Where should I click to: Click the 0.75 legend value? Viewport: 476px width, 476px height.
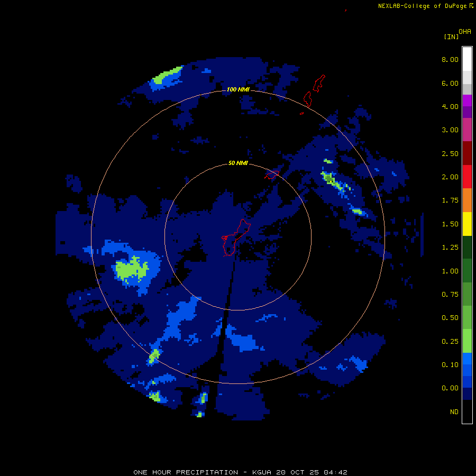pos(450,295)
